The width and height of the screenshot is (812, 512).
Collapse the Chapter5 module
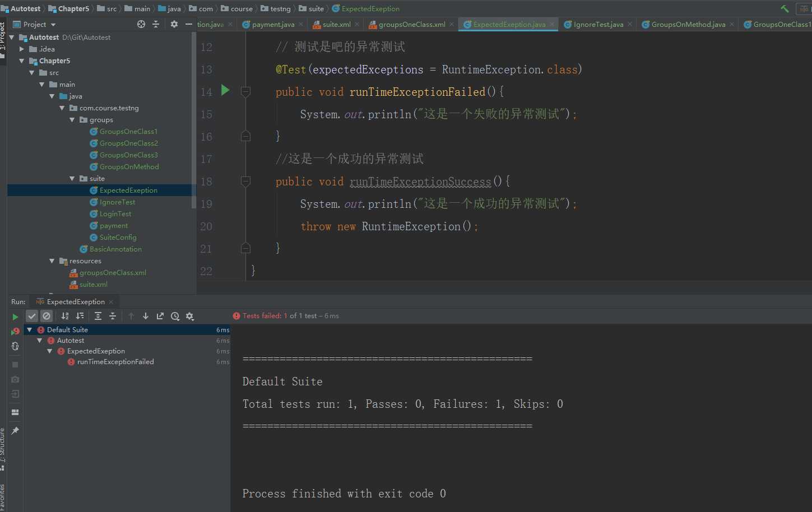pyautogui.click(x=22, y=60)
